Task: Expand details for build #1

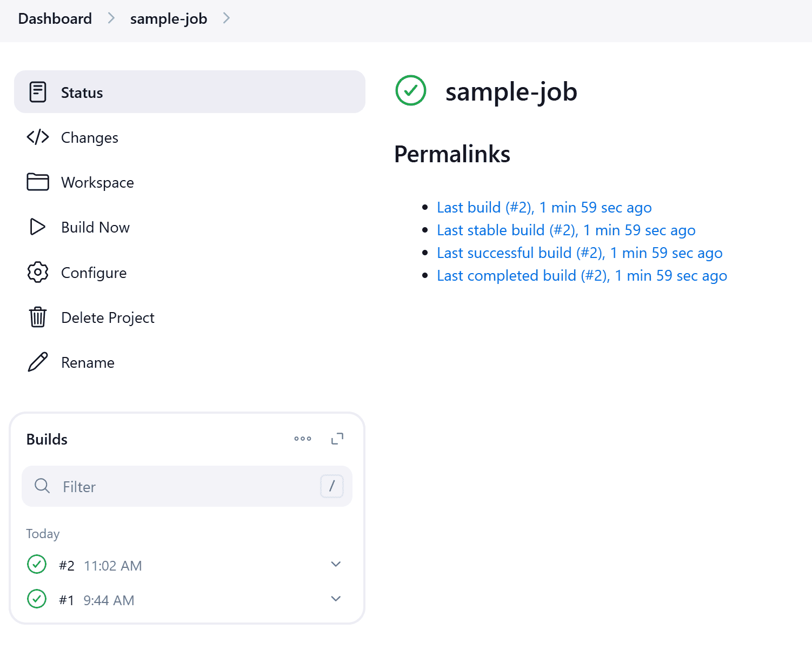Action: (x=336, y=599)
